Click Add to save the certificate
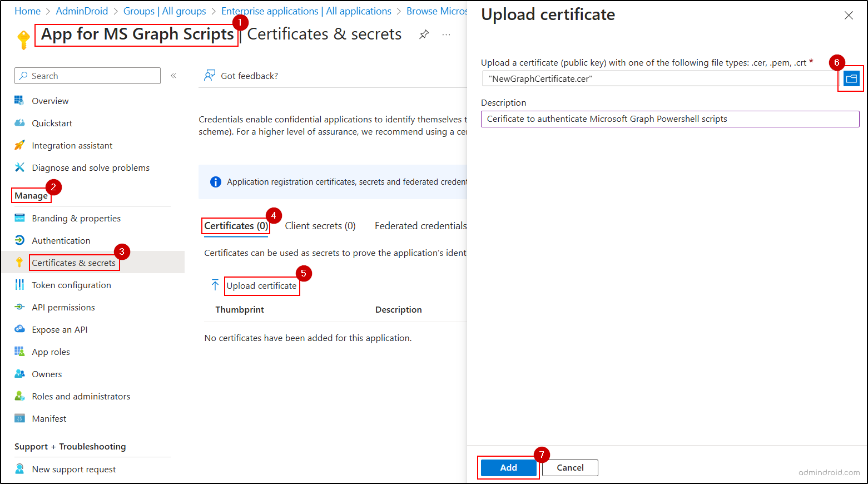The height and width of the screenshot is (484, 868). pos(508,468)
